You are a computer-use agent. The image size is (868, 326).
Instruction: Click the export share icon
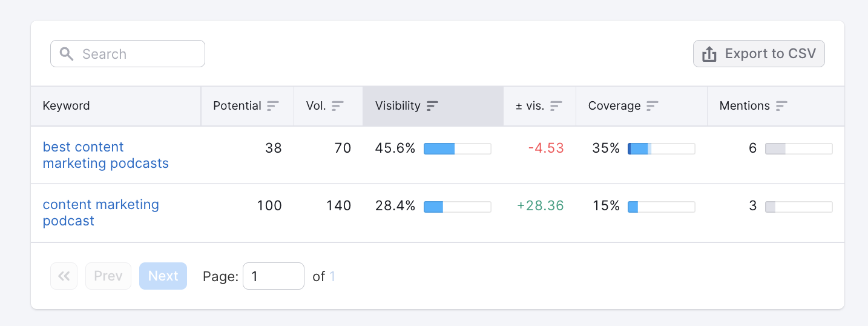click(x=709, y=54)
